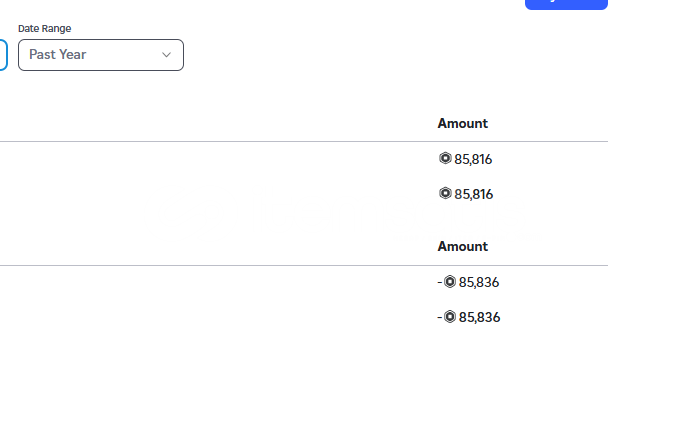
Task: Select the upper 85,816 amount value
Action: [473, 159]
